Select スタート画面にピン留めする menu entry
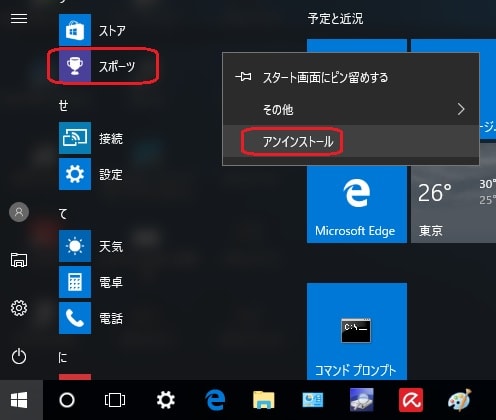The height and width of the screenshot is (420, 496). (x=351, y=77)
